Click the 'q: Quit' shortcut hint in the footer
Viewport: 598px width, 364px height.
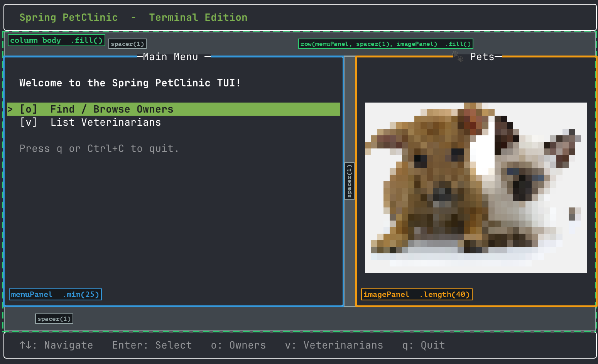(x=424, y=345)
